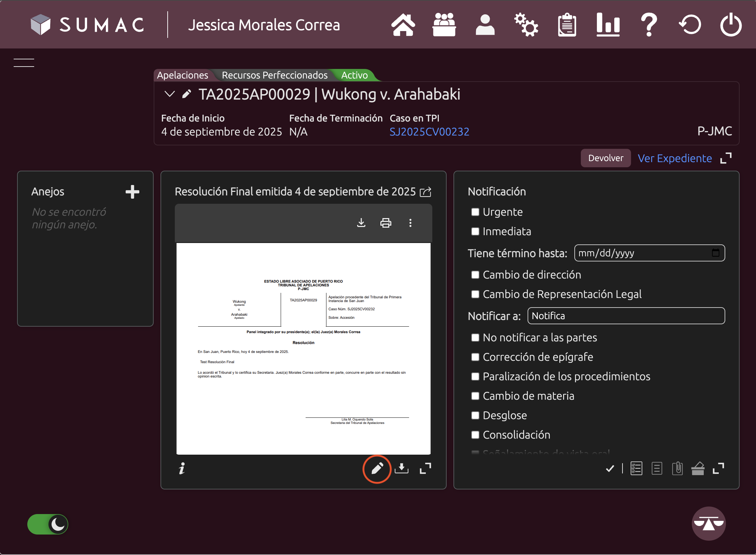The height and width of the screenshot is (555, 756).
Task: Click the Notificar a input field
Action: coord(626,316)
